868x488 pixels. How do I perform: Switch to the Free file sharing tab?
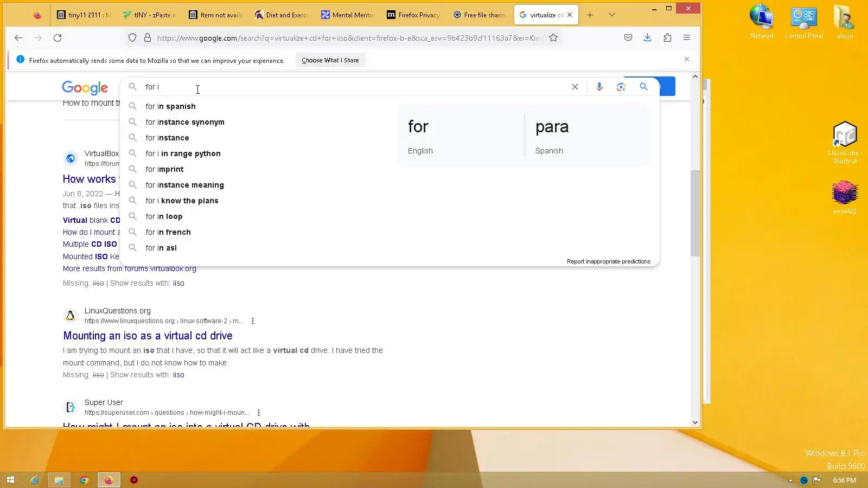tap(480, 15)
